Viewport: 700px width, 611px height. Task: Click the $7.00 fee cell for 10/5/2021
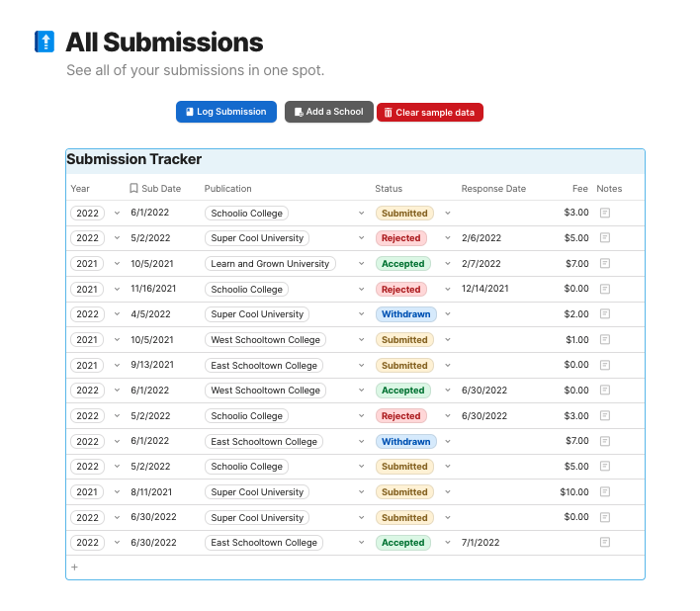click(x=575, y=264)
